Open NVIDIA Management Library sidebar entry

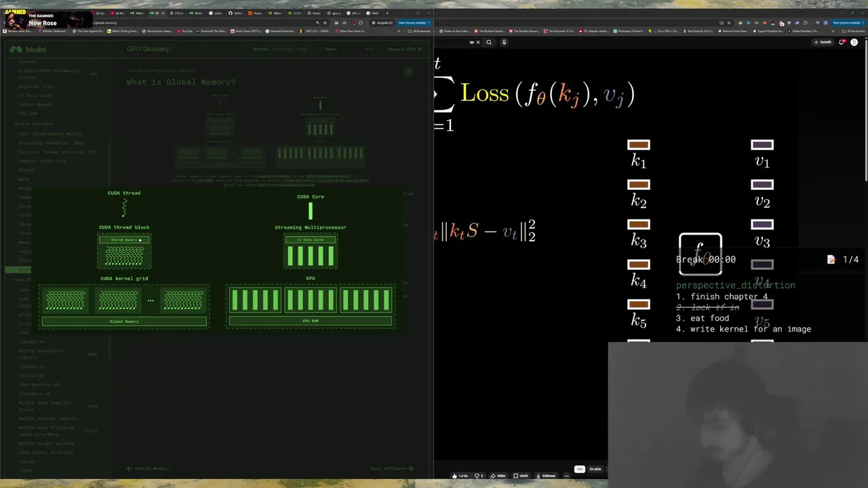[x=41, y=354]
